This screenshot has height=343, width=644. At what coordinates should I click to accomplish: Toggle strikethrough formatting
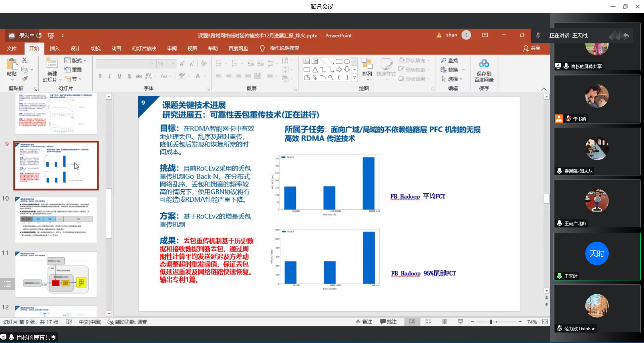pyautogui.click(x=139, y=76)
